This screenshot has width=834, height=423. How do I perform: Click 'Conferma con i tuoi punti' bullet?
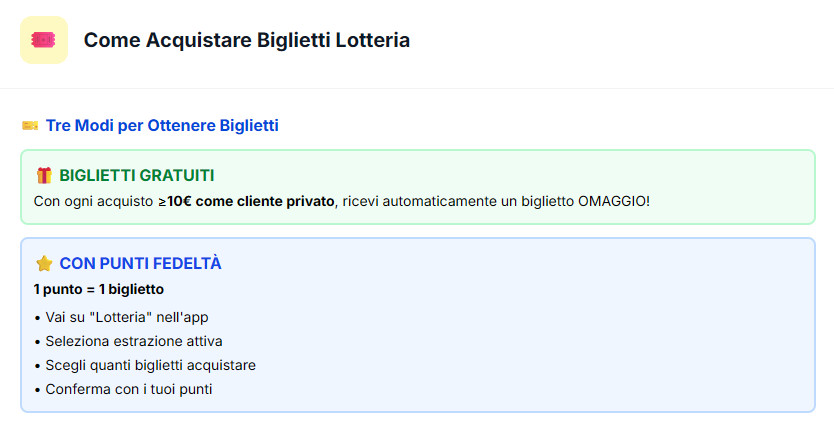[129, 389]
